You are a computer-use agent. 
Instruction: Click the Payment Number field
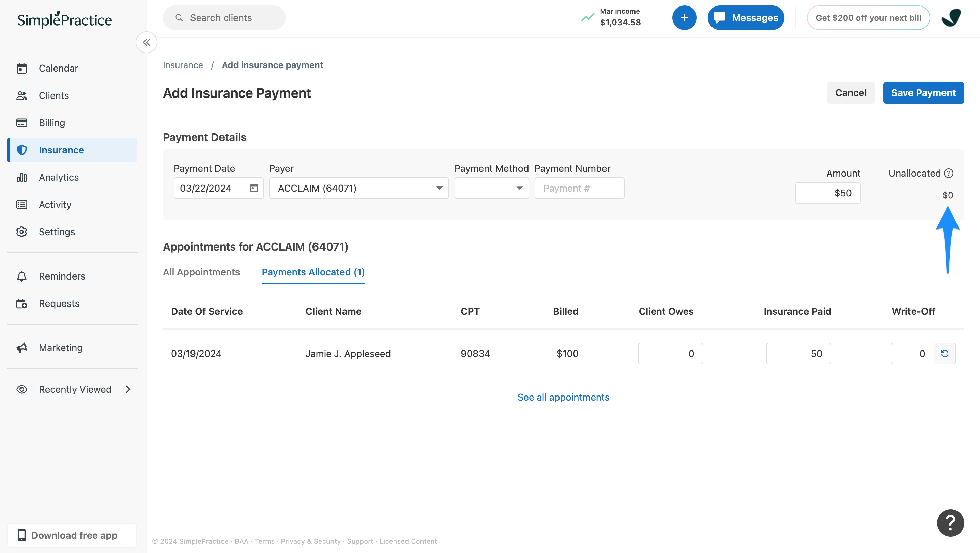pyautogui.click(x=579, y=188)
